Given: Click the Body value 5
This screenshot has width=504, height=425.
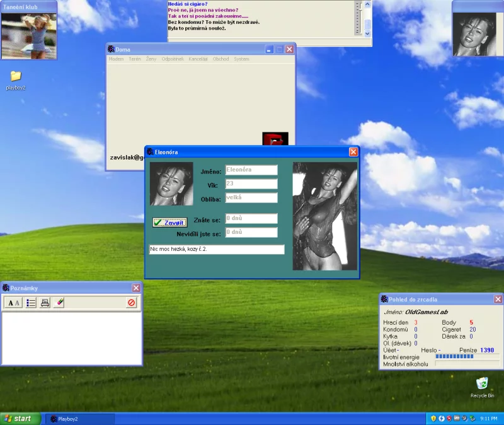Looking at the screenshot, I should point(471,322).
